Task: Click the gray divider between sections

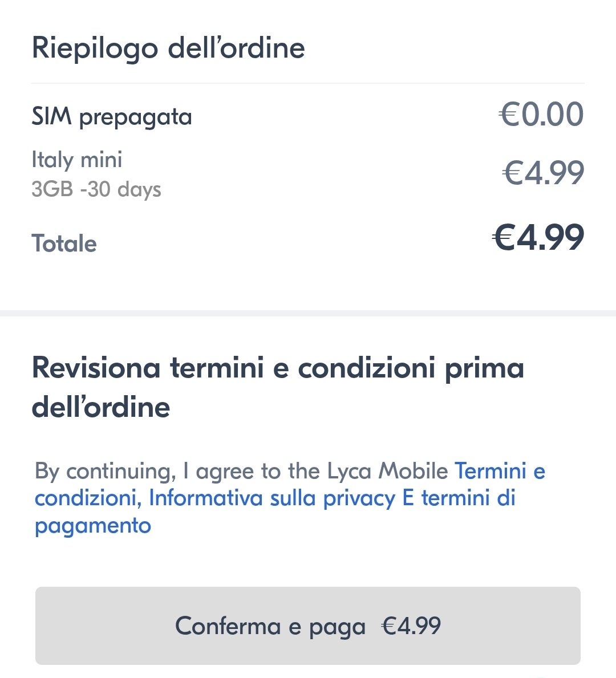Action: tap(308, 313)
